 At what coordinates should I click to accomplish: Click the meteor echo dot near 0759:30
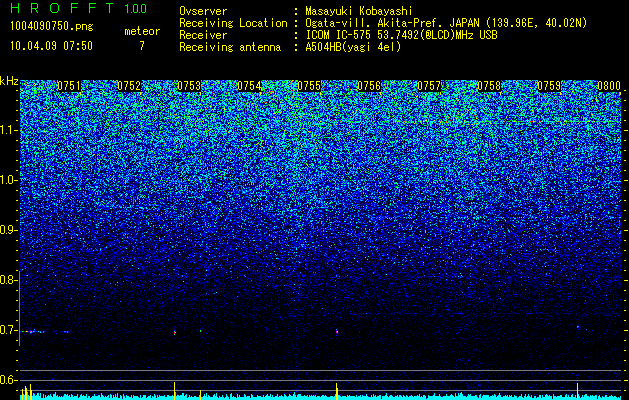pyautogui.click(x=578, y=327)
